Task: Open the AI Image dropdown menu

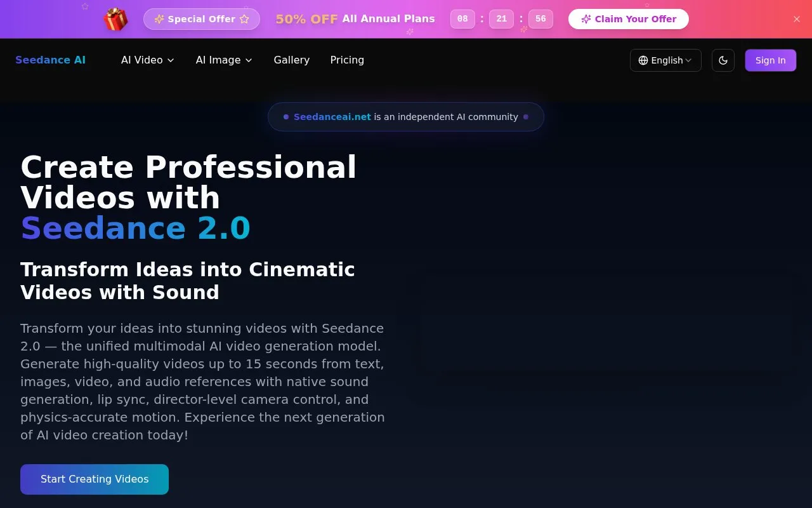Action: 223,60
